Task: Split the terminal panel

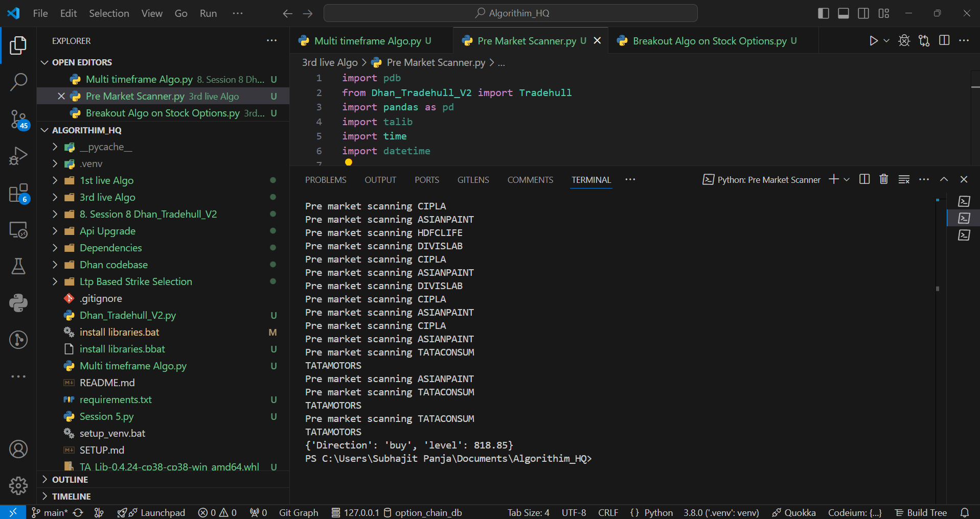Action: tap(864, 179)
